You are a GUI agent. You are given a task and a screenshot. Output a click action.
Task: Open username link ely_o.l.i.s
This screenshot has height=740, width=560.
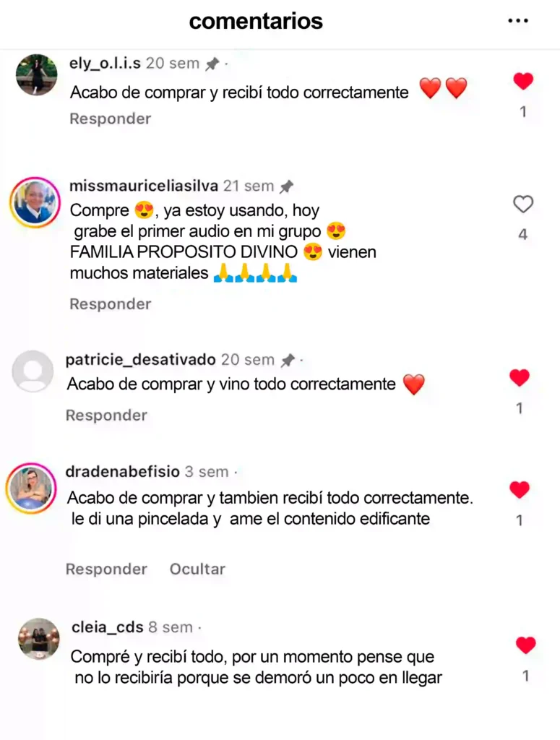(x=105, y=64)
